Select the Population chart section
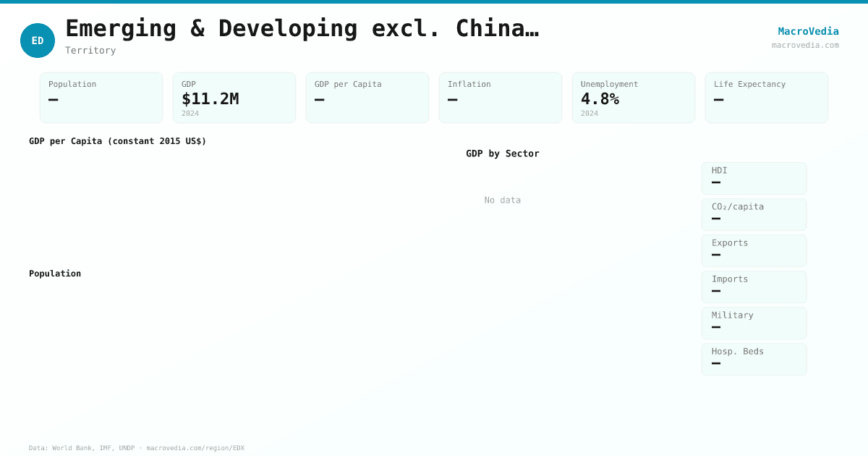Image resolution: width=868 pixels, height=456 pixels. [x=55, y=274]
